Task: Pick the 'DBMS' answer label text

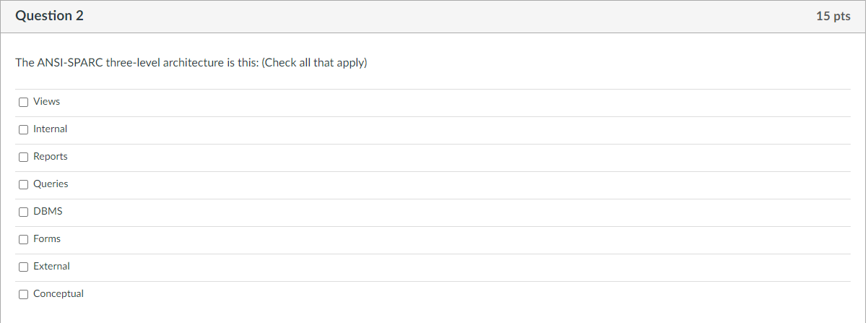Action: pyautogui.click(x=48, y=212)
